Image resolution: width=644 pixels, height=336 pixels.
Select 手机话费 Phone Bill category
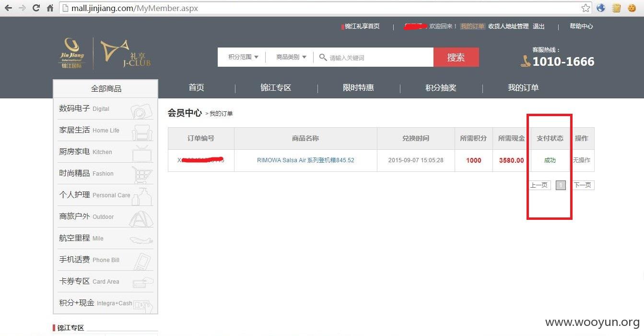106,260
